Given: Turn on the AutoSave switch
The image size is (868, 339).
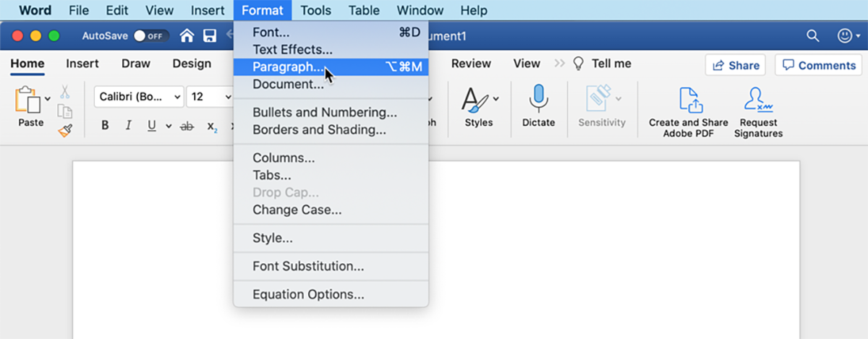Looking at the screenshot, I should [x=151, y=35].
